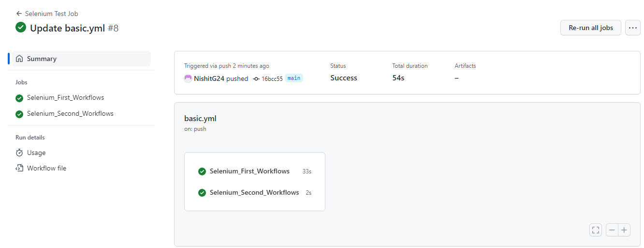
Task: Zoom in the workflow graph with plus icon
Action: (x=624, y=230)
